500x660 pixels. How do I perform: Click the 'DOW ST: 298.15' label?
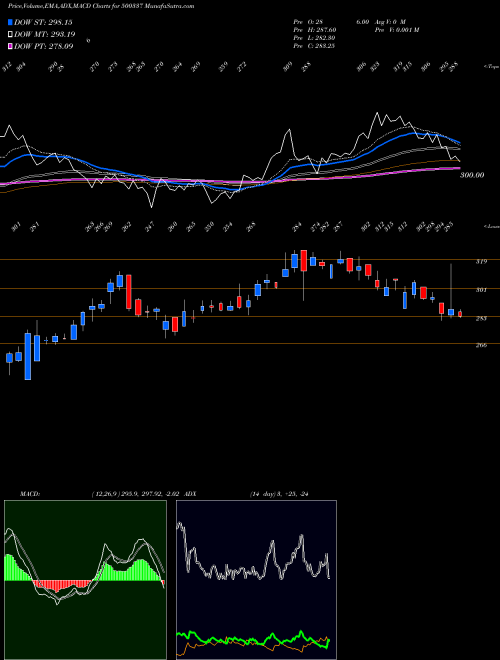tap(44, 22)
